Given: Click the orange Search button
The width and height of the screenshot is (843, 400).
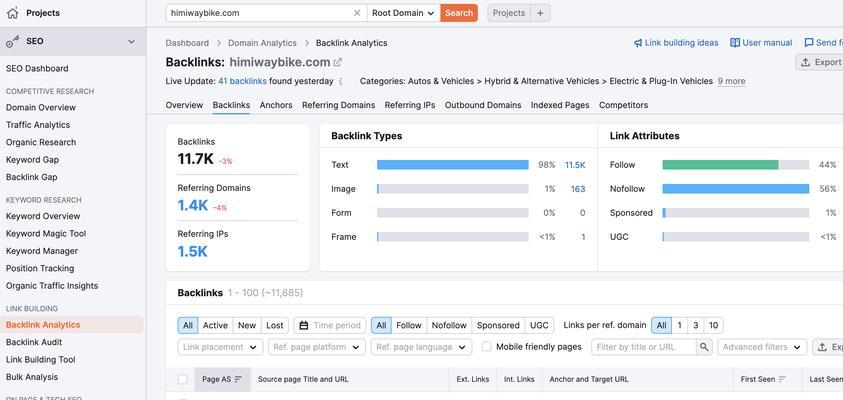Looking at the screenshot, I should (459, 13).
